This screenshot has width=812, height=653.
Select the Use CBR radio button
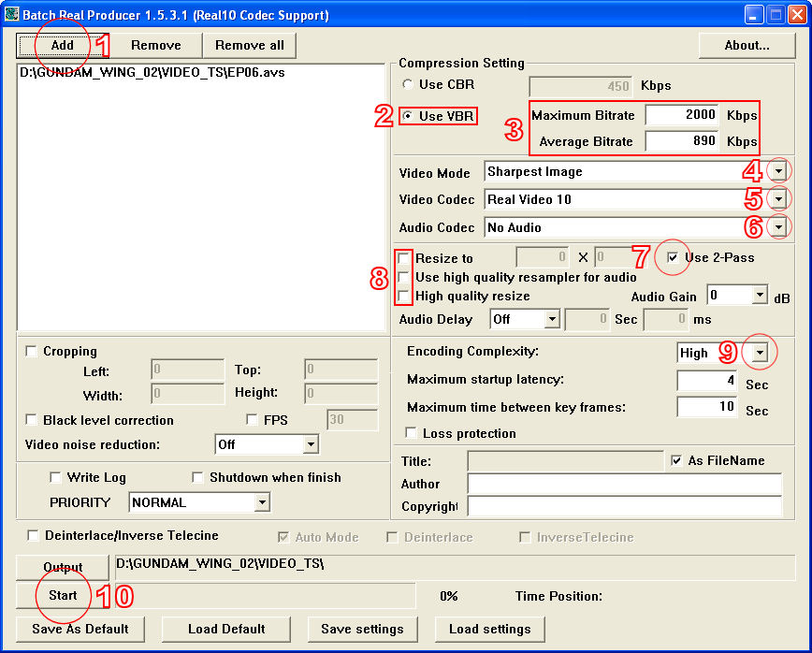(x=408, y=84)
